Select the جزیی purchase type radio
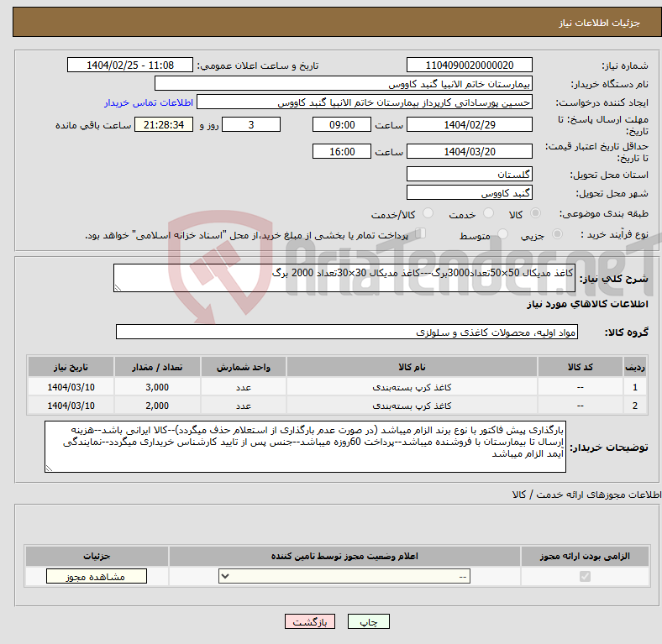 [557, 234]
